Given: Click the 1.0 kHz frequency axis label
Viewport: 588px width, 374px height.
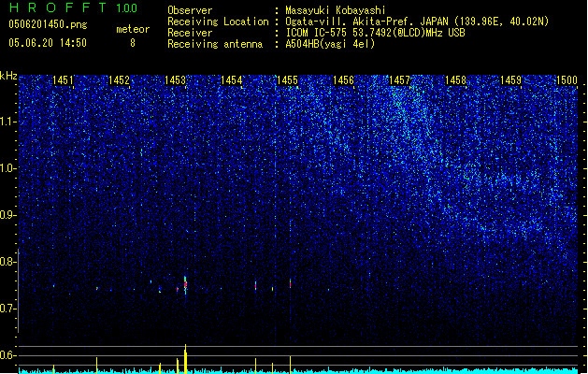Looking at the screenshot, I should pyautogui.click(x=7, y=168).
